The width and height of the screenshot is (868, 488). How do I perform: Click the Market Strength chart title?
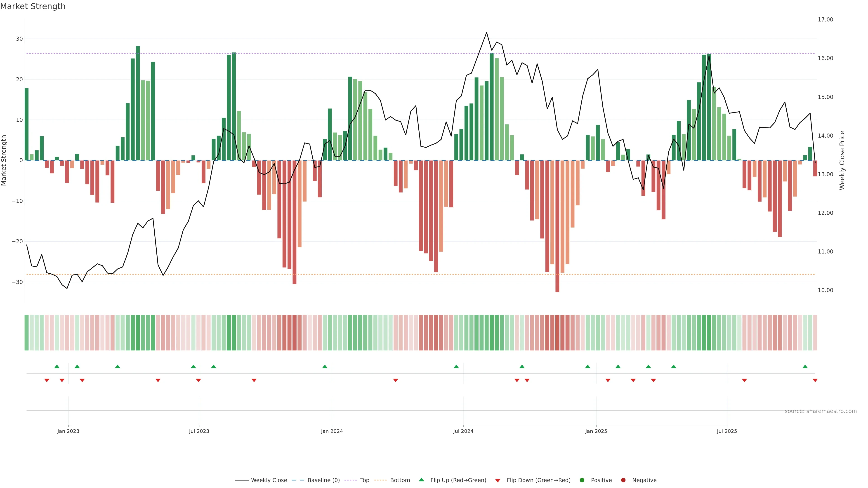[x=33, y=6]
